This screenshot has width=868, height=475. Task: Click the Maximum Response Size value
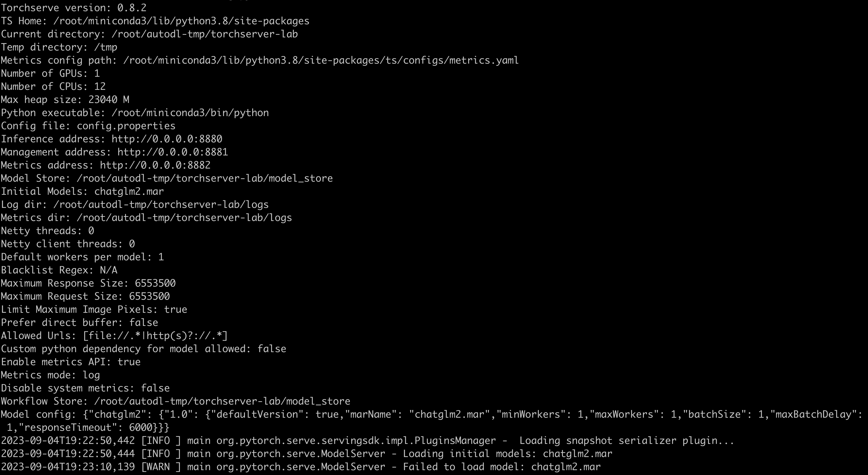155,283
